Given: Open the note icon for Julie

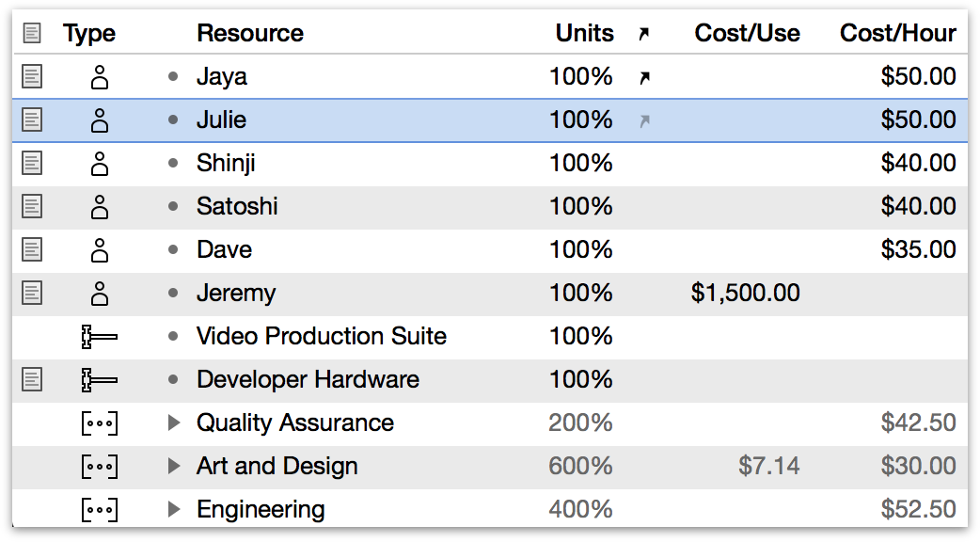Looking at the screenshot, I should pos(32,120).
